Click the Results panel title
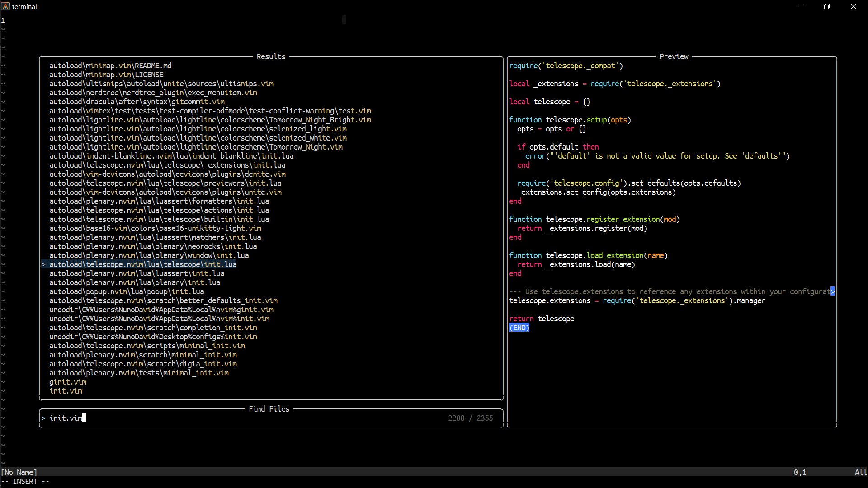 [270, 56]
